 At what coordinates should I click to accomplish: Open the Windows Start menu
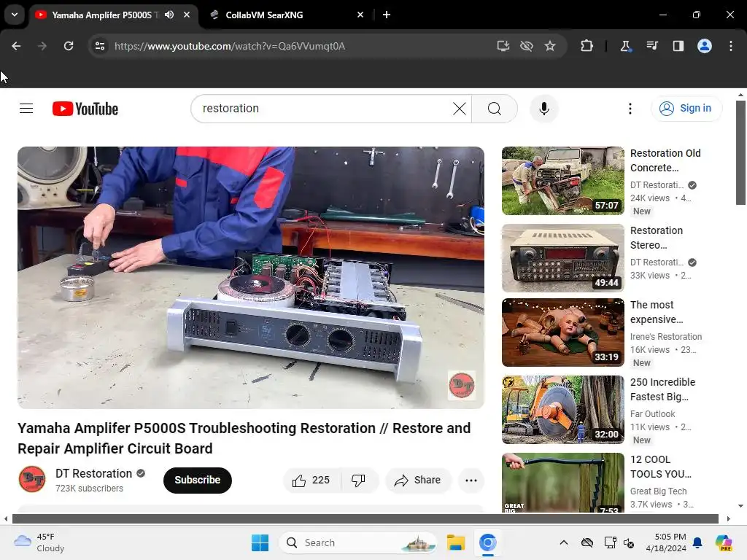coord(260,542)
